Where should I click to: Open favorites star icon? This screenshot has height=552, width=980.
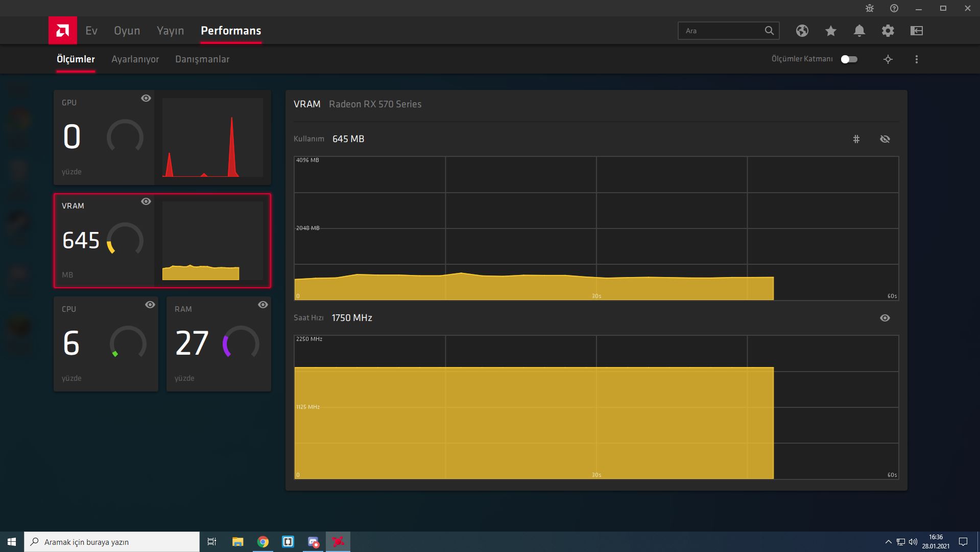coord(831,31)
